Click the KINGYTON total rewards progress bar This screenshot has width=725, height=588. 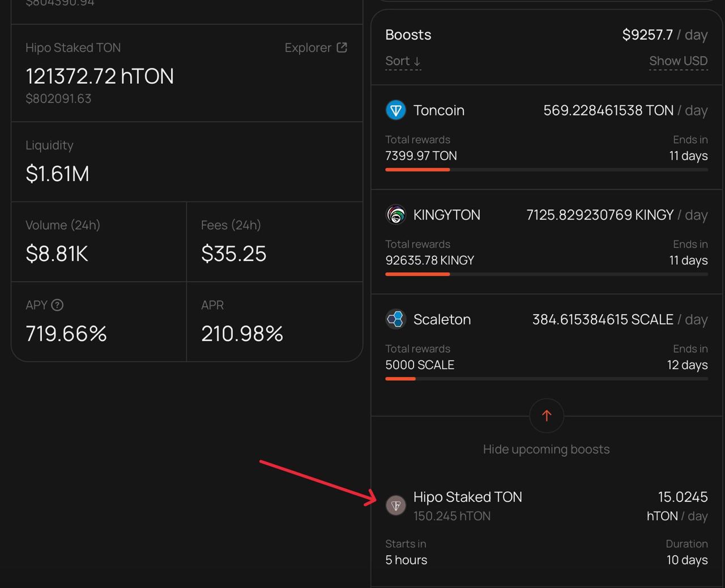pyautogui.click(x=547, y=274)
